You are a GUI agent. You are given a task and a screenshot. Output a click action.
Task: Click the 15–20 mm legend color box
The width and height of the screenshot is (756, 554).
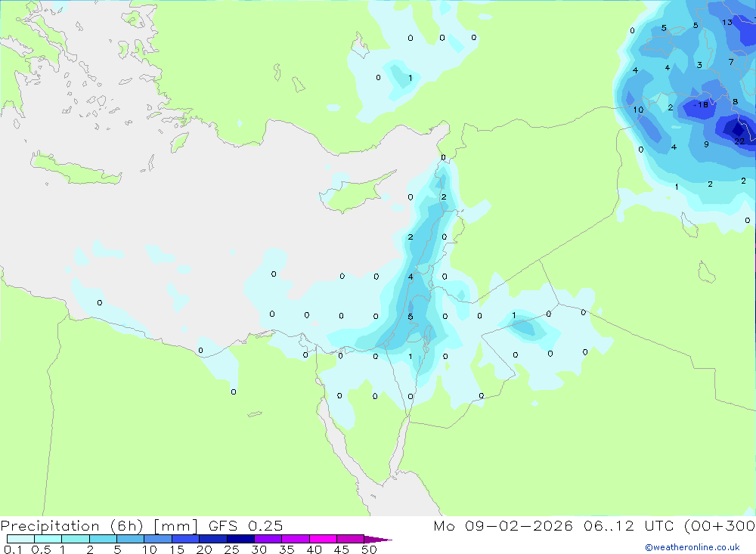coord(185,539)
